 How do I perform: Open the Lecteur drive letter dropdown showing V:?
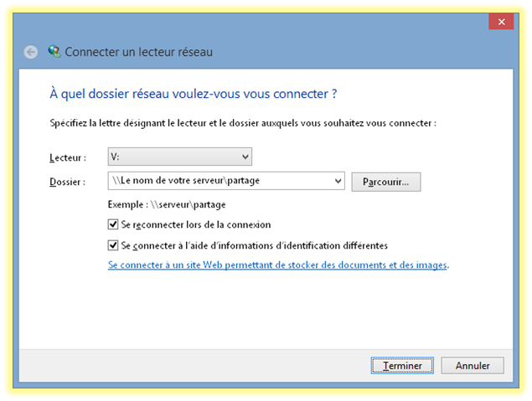[x=180, y=157]
